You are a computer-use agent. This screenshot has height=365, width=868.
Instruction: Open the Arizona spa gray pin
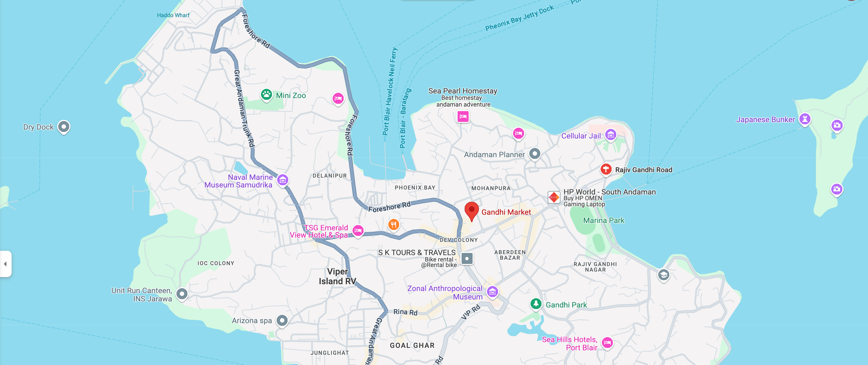point(282,321)
